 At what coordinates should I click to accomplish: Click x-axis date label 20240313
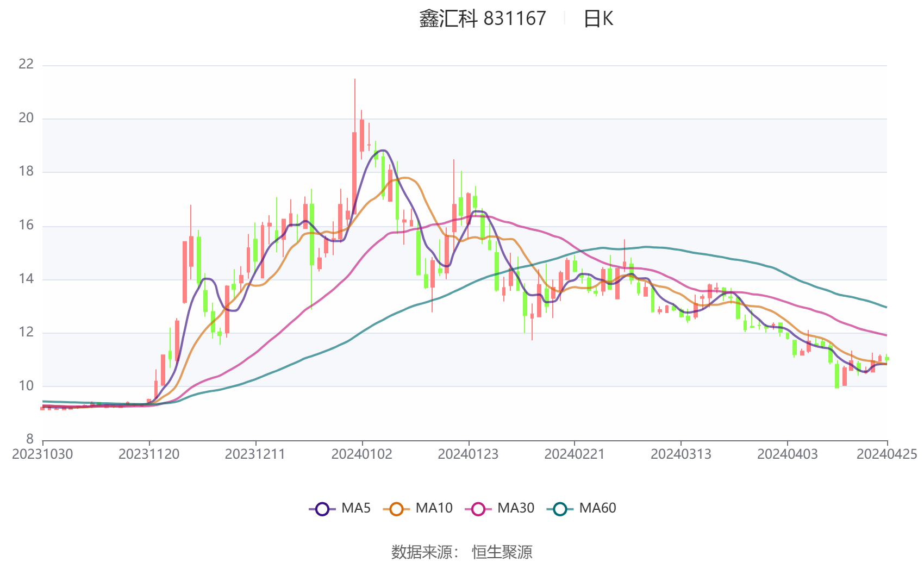click(681, 454)
